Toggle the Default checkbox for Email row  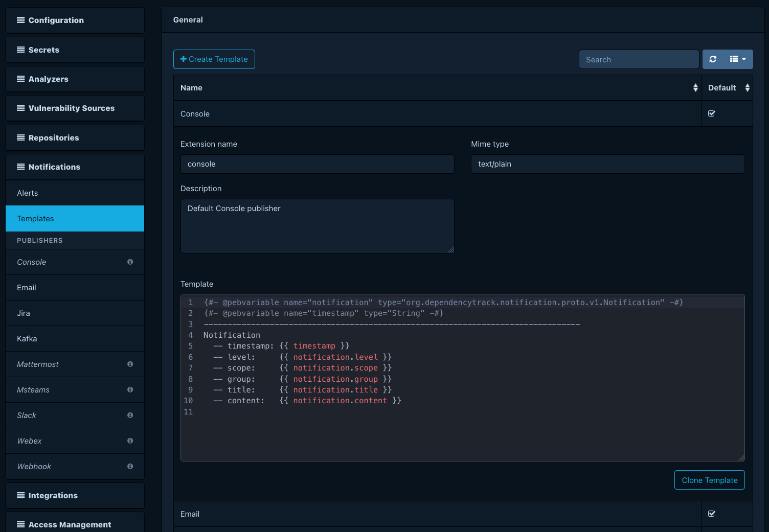712,514
